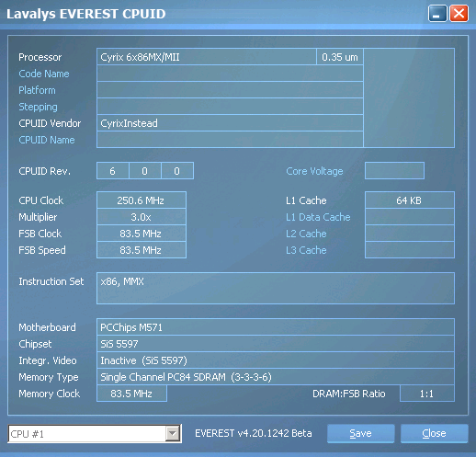This screenshot has height=457, width=476.
Task: Click the DRAM:FSB Ratio 1:1 value
Action: [427, 394]
